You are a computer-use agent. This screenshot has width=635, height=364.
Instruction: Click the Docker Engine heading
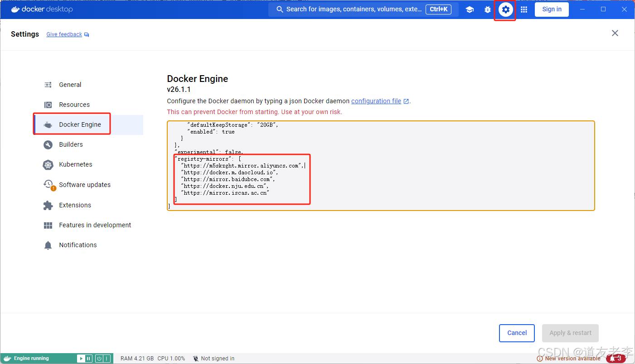tap(198, 79)
